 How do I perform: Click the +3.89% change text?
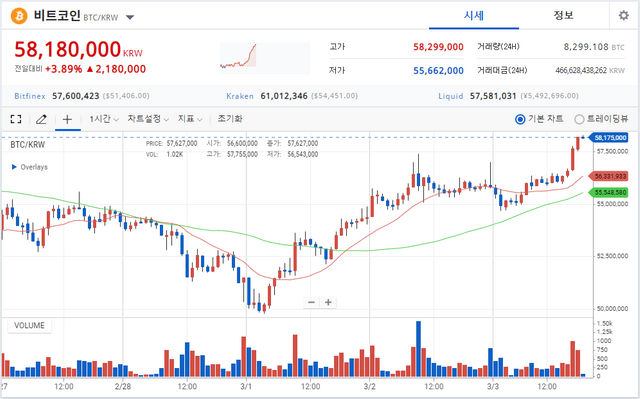pos(63,69)
